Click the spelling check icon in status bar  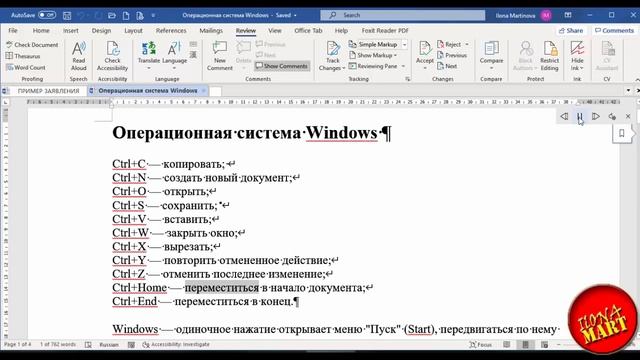point(88,345)
